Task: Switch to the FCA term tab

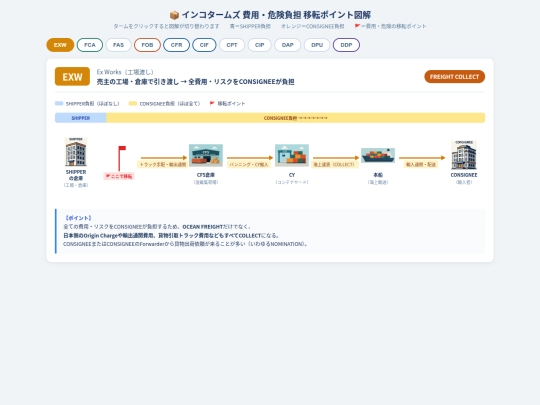Action: (x=90, y=45)
